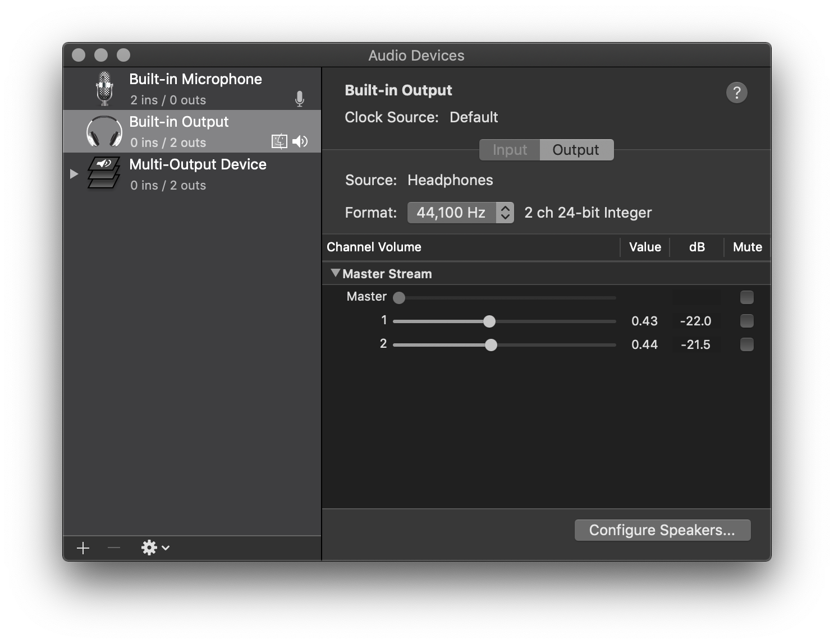The width and height of the screenshot is (834, 644).
Task: Open the 44,100 Hz format dropdown
Action: click(461, 213)
